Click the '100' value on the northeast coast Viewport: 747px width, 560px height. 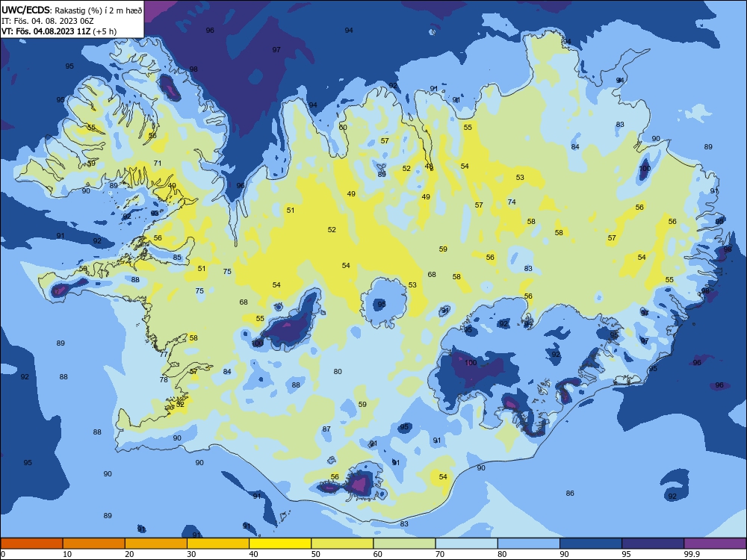(x=645, y=168)
